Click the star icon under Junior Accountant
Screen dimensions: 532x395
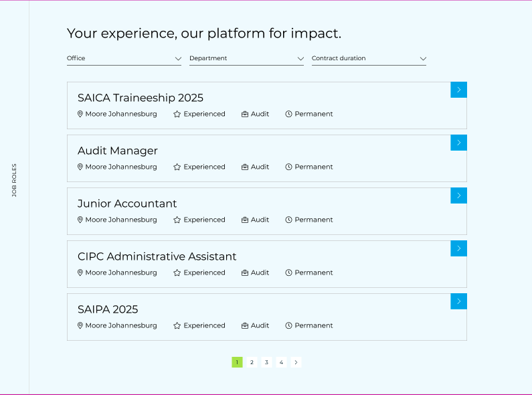[177, 220]
